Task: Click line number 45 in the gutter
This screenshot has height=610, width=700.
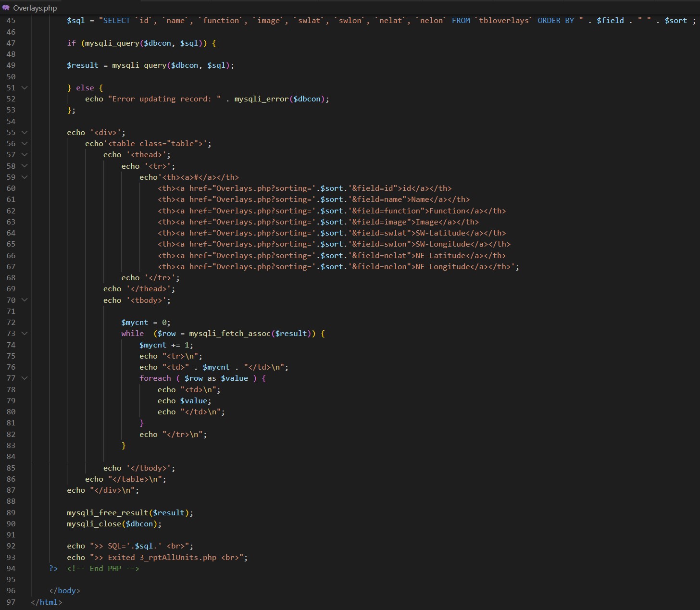Action: click(11, 21)
